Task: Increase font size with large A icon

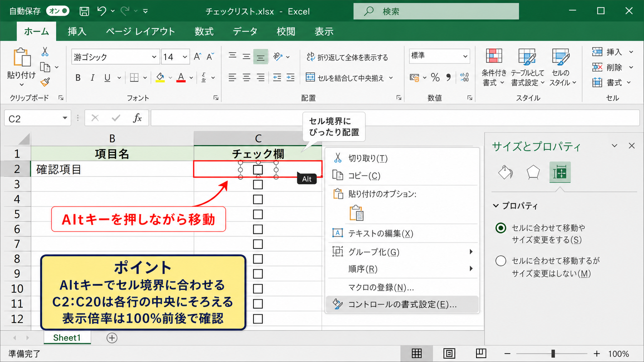Action: [197, 57]
